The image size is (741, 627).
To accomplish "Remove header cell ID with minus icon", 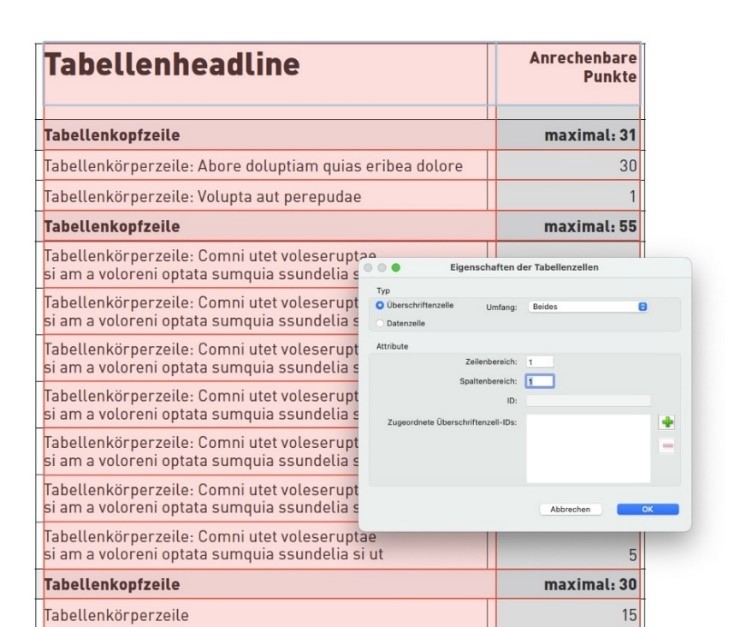I will tap(667, 446).
